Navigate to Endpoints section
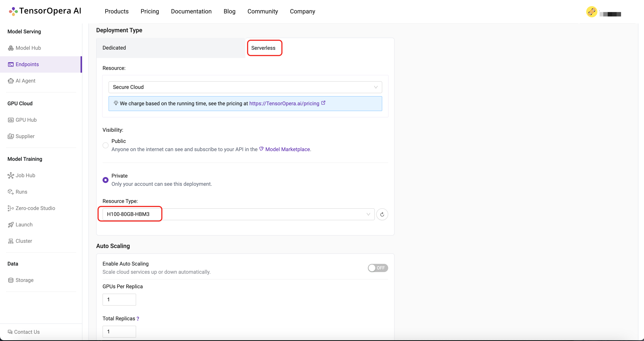Image resolution: width=644 pixels, height=341 pixels. pos(27,64)
